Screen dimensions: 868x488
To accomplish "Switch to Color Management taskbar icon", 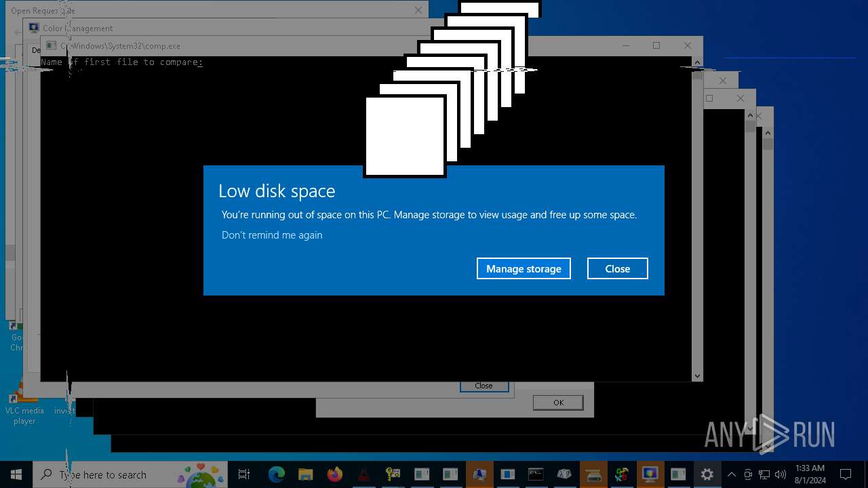I will coord(650,474).
